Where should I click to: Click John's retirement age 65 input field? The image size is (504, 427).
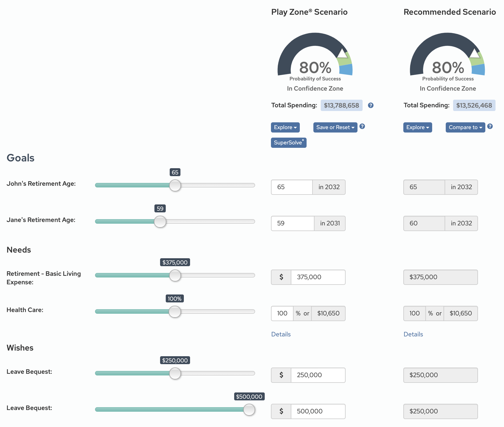pyautogui.click(x=292, y=187)
